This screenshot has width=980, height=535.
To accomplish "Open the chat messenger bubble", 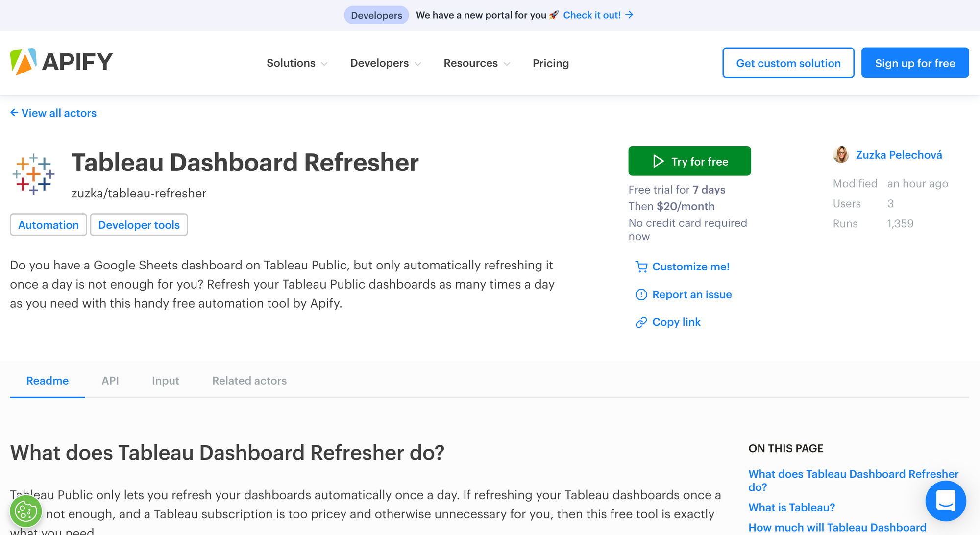I will point(946,501).
